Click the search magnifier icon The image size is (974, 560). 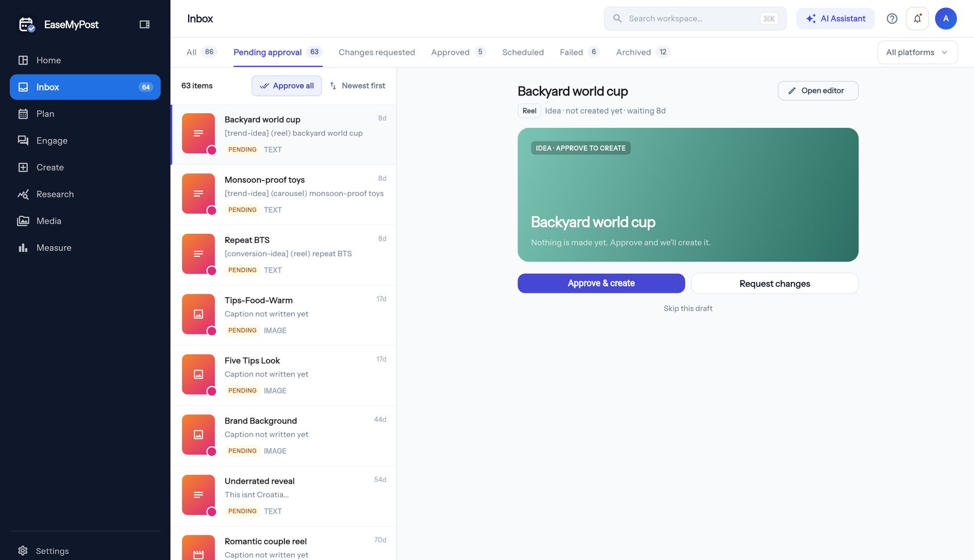617,19
